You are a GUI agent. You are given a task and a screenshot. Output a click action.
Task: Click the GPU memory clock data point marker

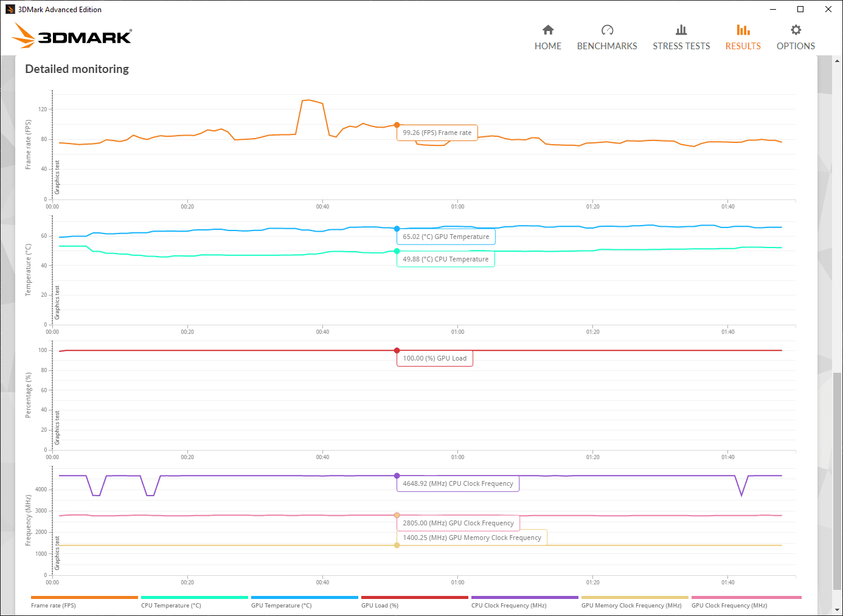[397, 545]
